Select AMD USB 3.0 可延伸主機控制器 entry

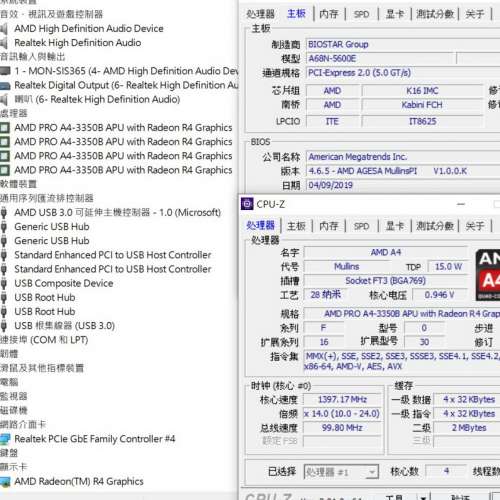pyautogui.click(x=117, y=213)
